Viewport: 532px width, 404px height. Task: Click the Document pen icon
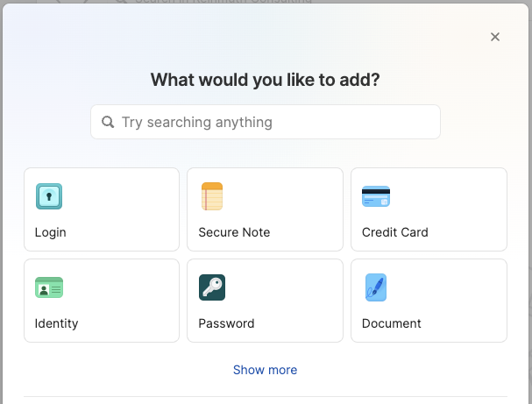tap(375, 287)
